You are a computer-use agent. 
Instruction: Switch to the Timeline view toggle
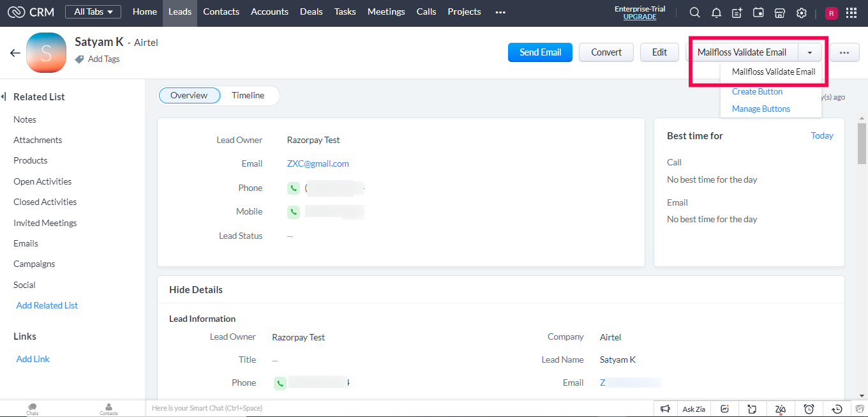click(x=248, y=95)
